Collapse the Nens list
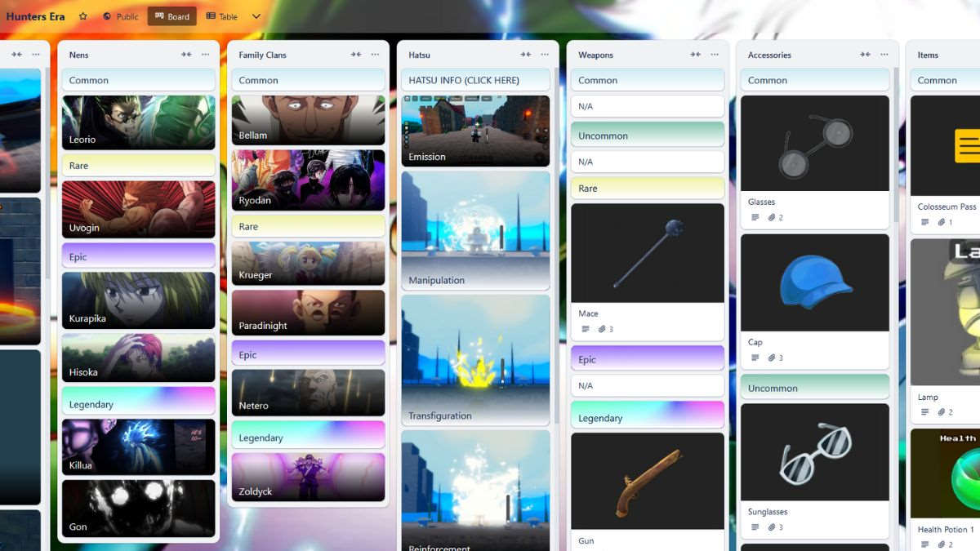This screenshot has height=551, width=980. (x=186, y=55)
